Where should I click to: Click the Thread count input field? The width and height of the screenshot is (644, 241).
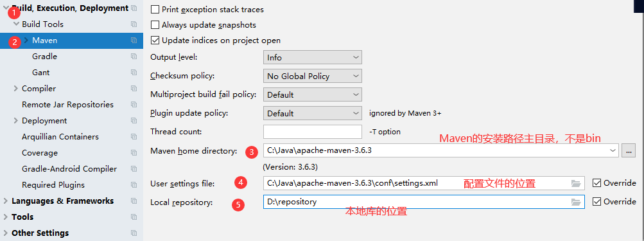click(x=313, y=132)
